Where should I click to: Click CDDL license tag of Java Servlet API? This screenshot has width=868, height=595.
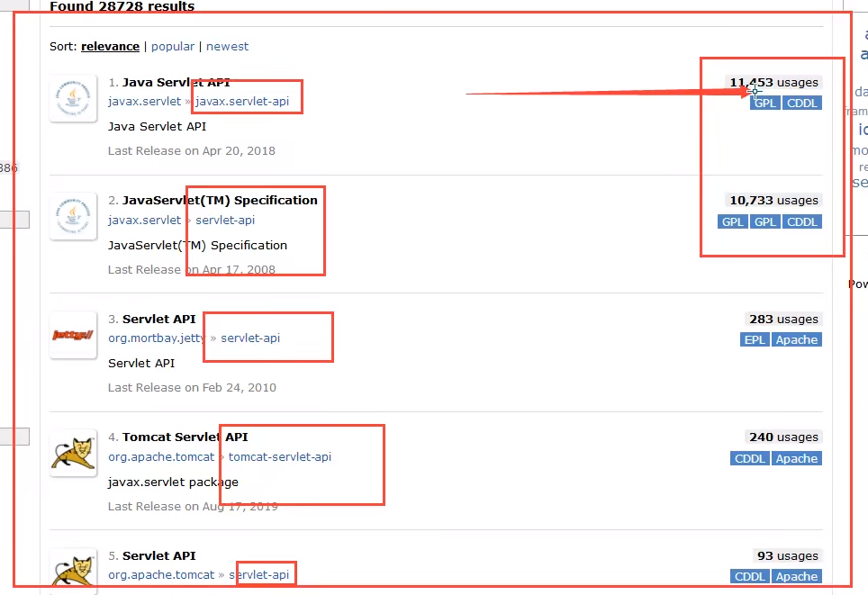[802, 103]
